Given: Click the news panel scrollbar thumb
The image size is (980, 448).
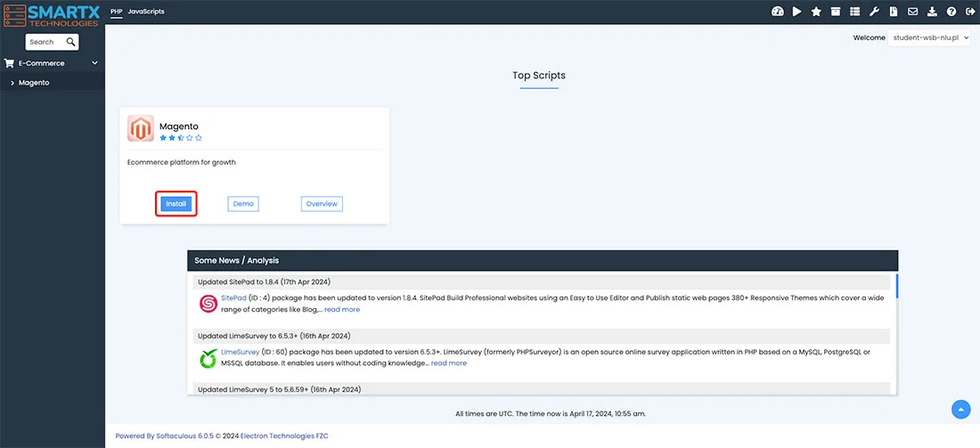Looking at the screenshot, I should coord(896,286).
